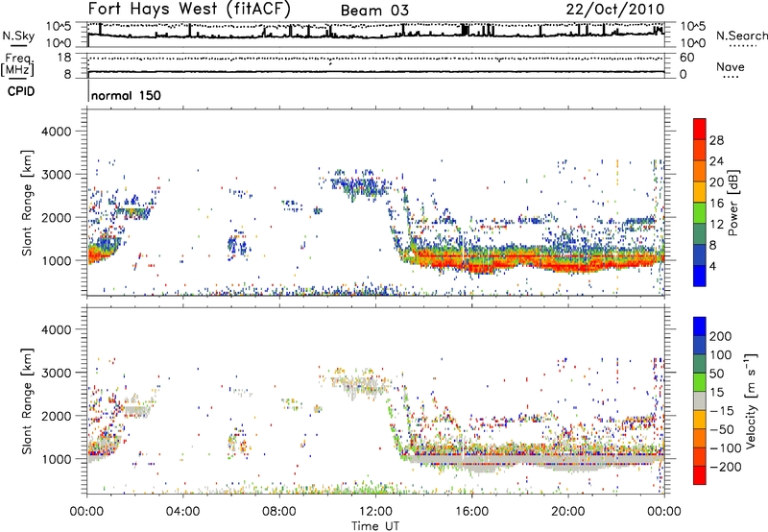Click the '4000' tick of power panel
The width and height of the screenshot is (768, 532).
(57, 132)
